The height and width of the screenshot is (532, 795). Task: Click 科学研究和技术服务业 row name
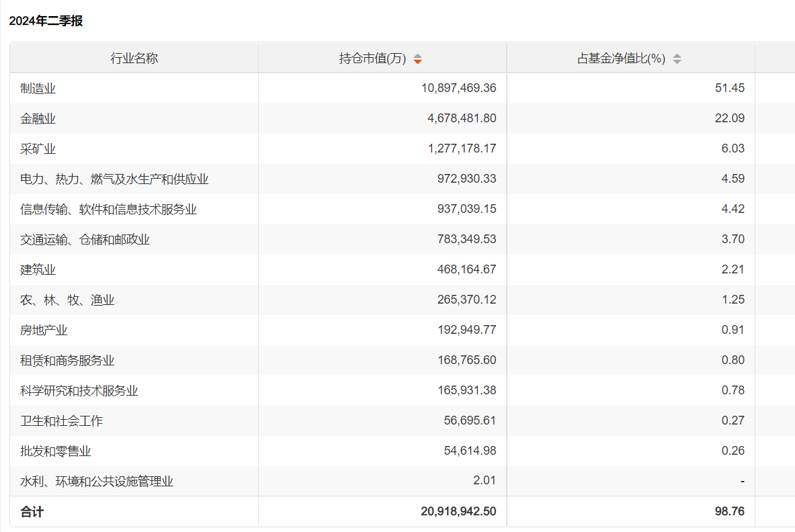[79, 391]
